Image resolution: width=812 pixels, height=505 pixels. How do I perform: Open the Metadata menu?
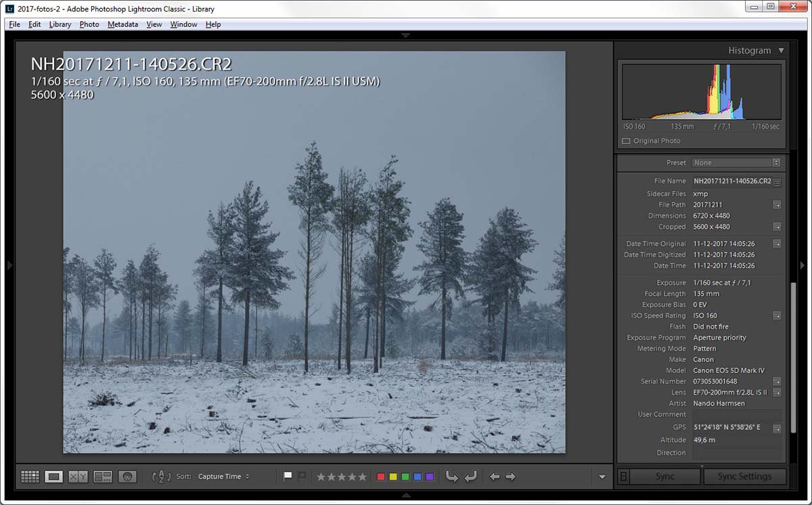[122, 24]
